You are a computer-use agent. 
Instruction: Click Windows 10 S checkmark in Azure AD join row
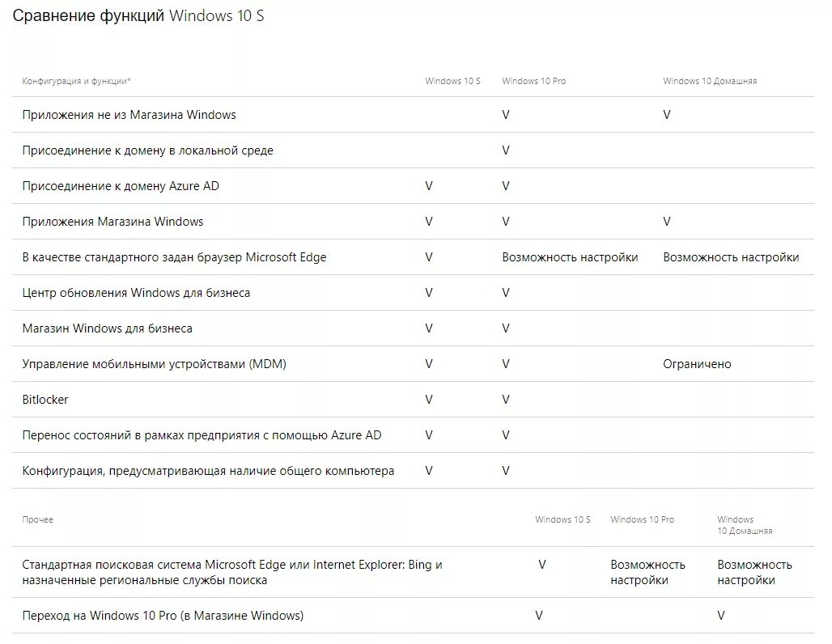pyautogui.click(x=429, y=186)
